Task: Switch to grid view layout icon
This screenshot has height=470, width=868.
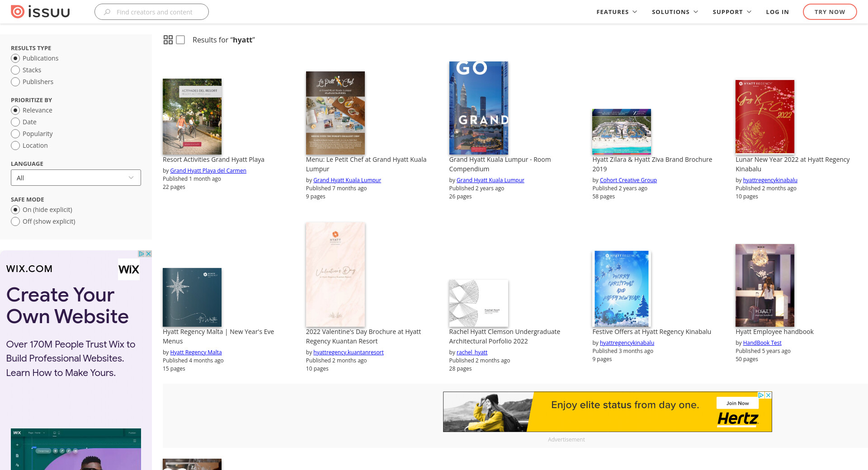Action: point(168,40)
